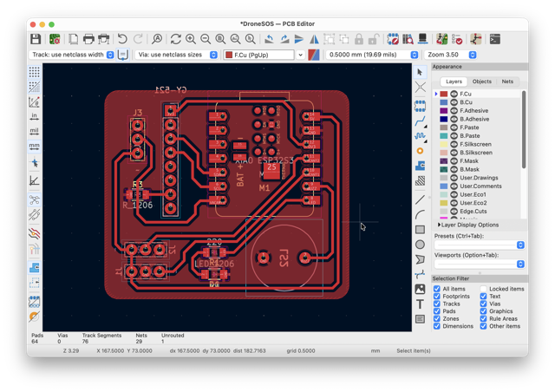The height and width of the screenshot is (392, 555).
Task: Select the Edge.Cuts layer row
Action: tap(478, 212)
